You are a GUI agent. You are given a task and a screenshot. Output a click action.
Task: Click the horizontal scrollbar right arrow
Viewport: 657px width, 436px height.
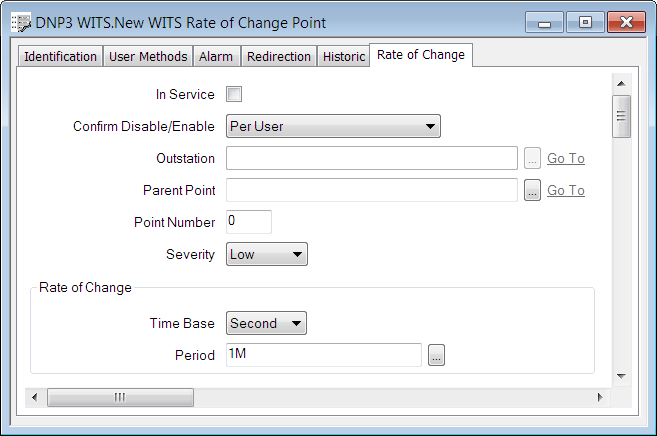(600, 397)
